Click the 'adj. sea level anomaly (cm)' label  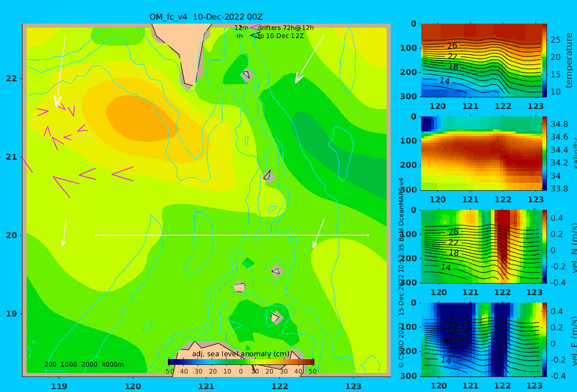coord(241,354)
